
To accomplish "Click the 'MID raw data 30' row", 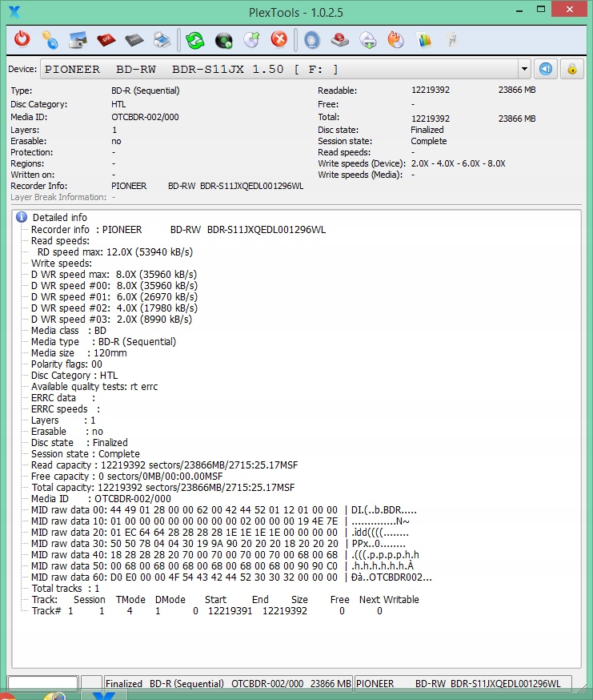I will [x=218, y=543].
